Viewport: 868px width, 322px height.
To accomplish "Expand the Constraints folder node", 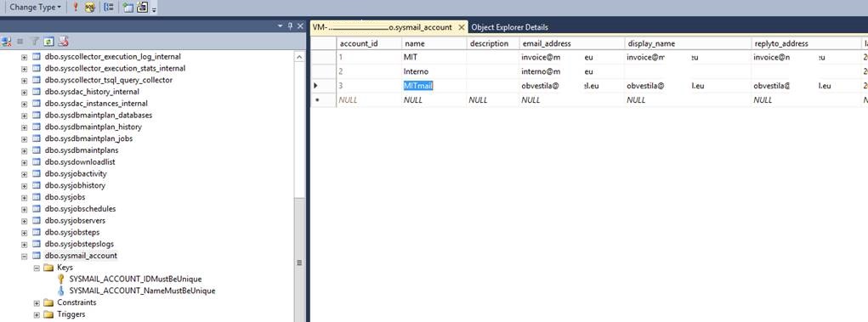I will coord(37,302).
